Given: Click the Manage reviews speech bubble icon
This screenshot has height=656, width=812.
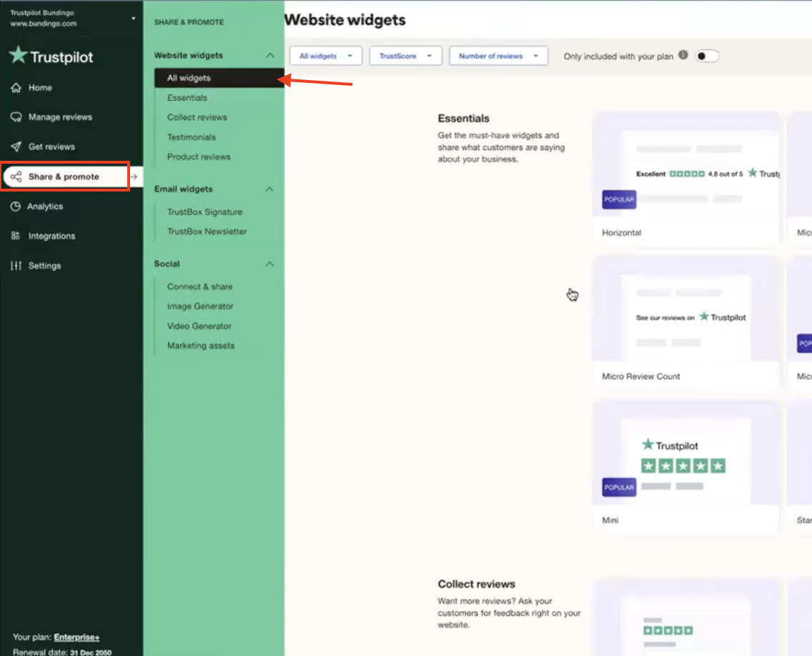Looking at the screenshot, I should tap(16, 117).
